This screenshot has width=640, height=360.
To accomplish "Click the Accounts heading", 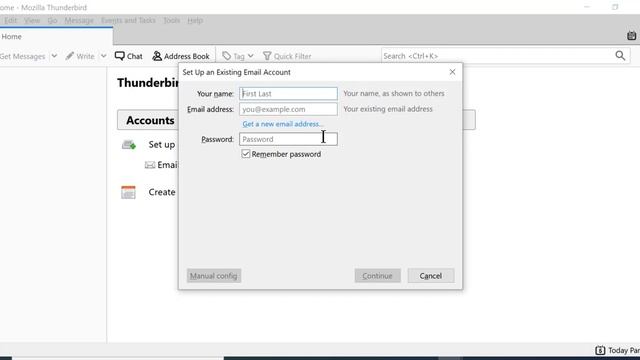I will 150,120.
